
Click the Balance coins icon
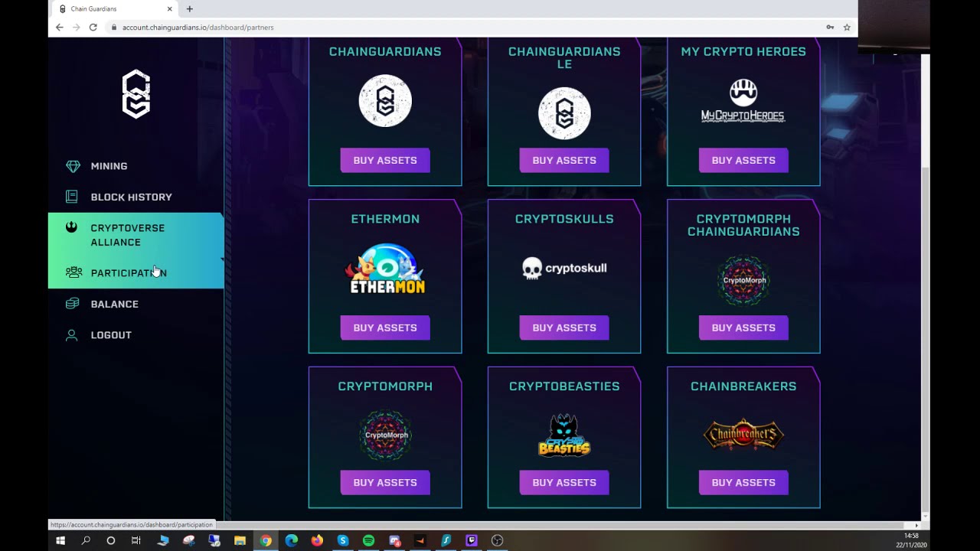pos(72,304)
